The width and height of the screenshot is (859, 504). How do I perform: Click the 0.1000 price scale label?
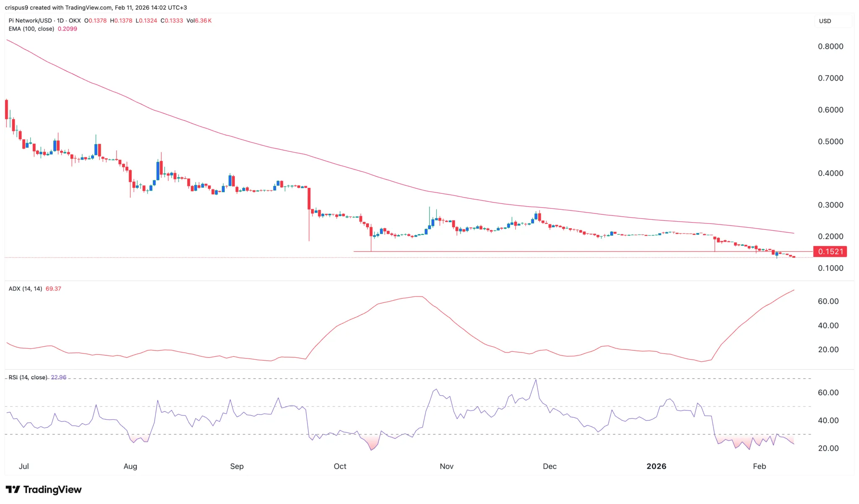click(830, 268)
